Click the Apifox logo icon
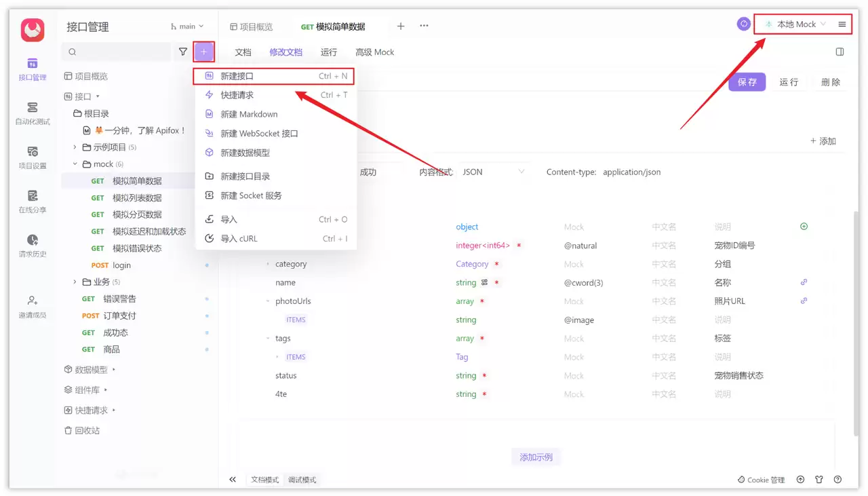868x496 pixels. 33,29
